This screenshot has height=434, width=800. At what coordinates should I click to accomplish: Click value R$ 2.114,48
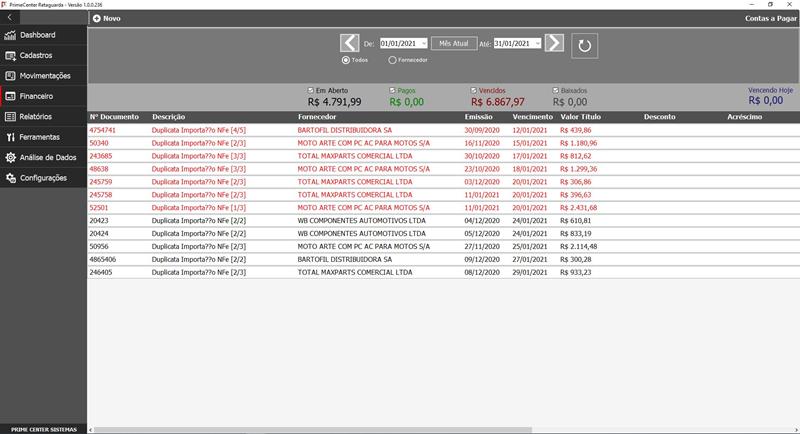(579, 246)
